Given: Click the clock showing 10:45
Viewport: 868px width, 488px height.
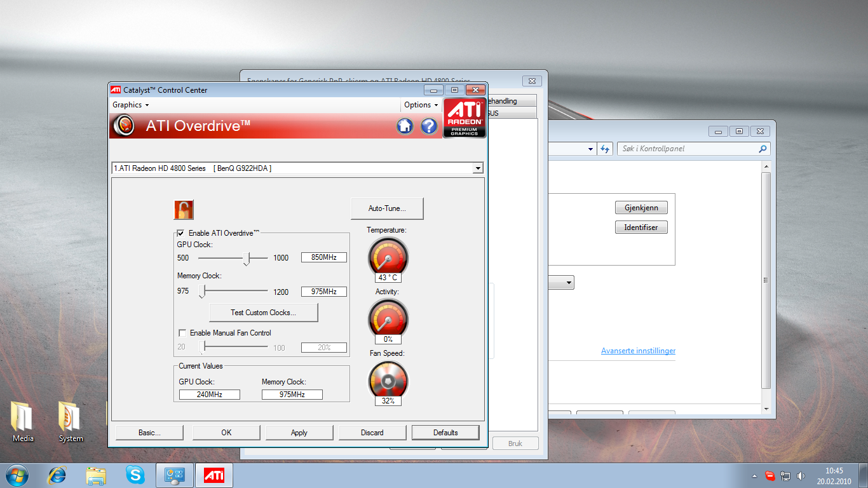Looking at the screenshot, I should coord(834,471).
